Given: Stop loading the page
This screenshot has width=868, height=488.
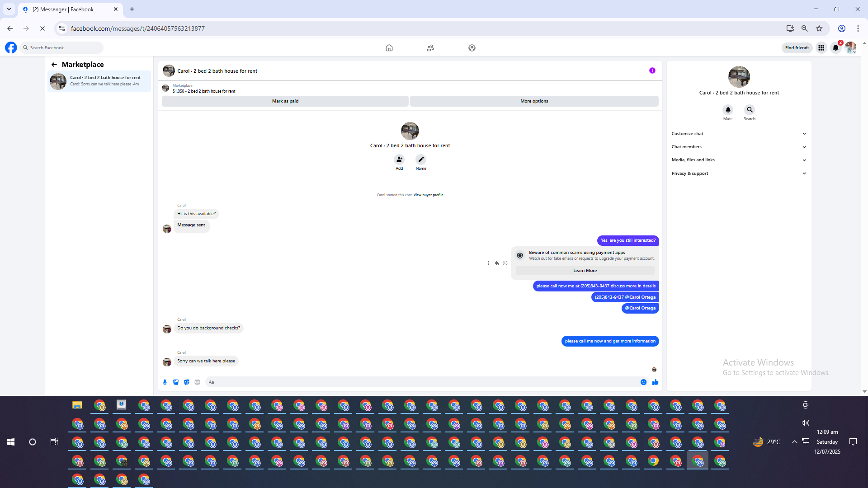Looking at the screenshot, I should coord(42,28).
